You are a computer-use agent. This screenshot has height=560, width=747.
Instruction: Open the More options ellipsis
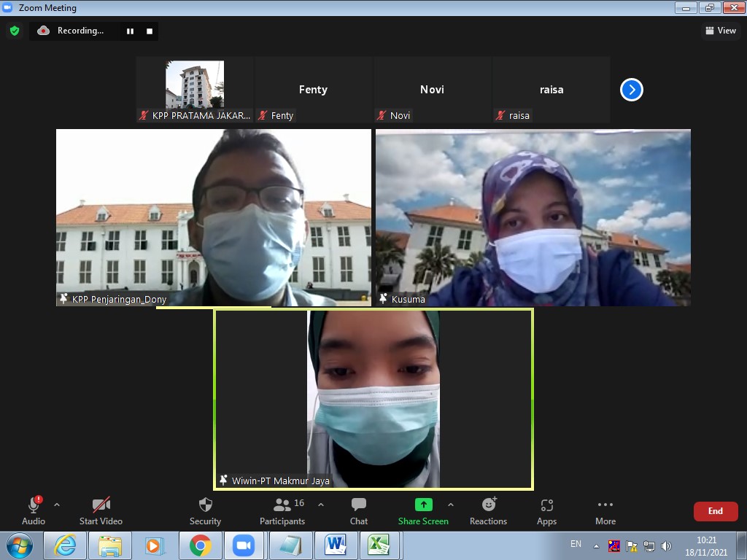pyautogui.click(x=605, y=505)
